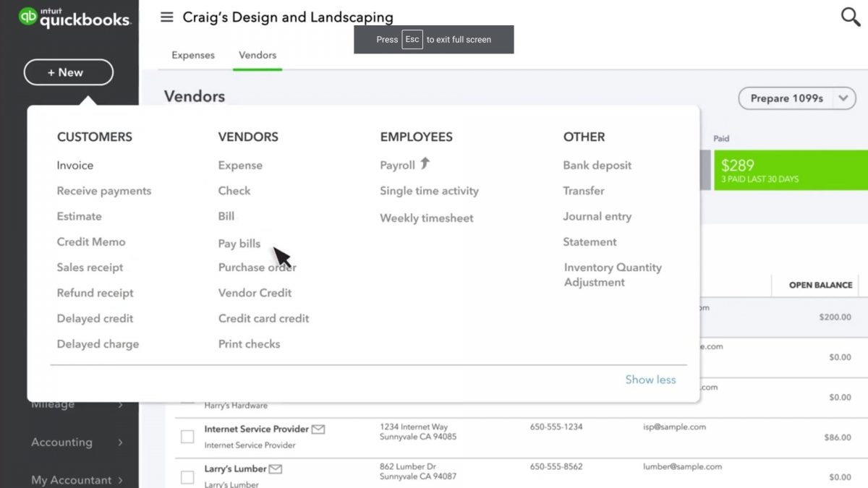The height and width of the screenshot is (488, 868).
Task: Open the Internet Service Provider vendor name
Action: (257, 429)
